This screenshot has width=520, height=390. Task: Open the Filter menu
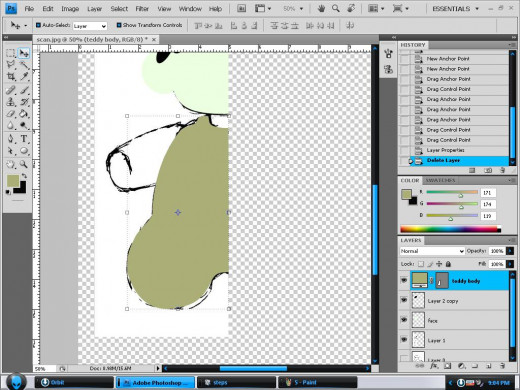click(142, 9)
